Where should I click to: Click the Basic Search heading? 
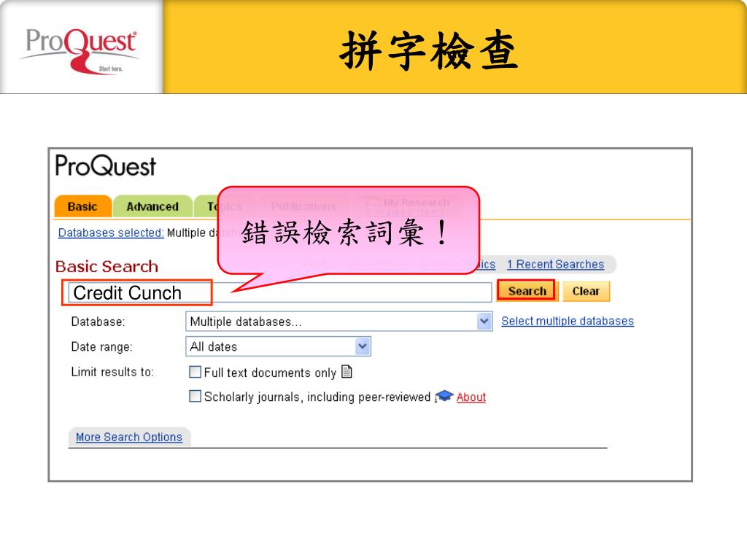click(x=107, y=266)
